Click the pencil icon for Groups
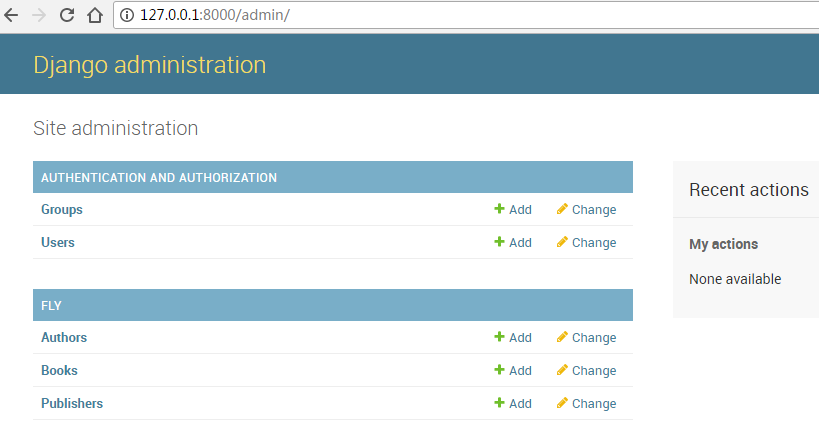This screenshot has height=447, width=819. (x=562, y=209)
